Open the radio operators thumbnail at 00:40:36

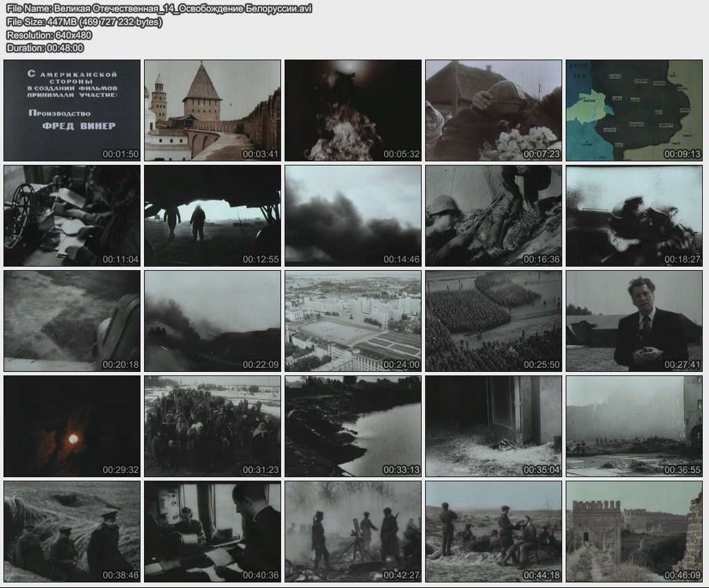click(213, 531)
